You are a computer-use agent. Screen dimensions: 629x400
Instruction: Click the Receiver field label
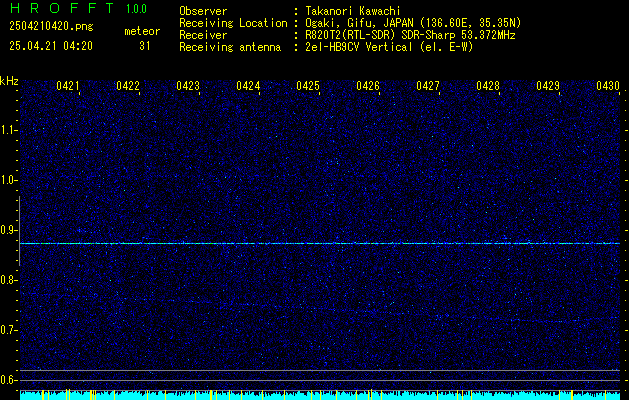(203, 35)
